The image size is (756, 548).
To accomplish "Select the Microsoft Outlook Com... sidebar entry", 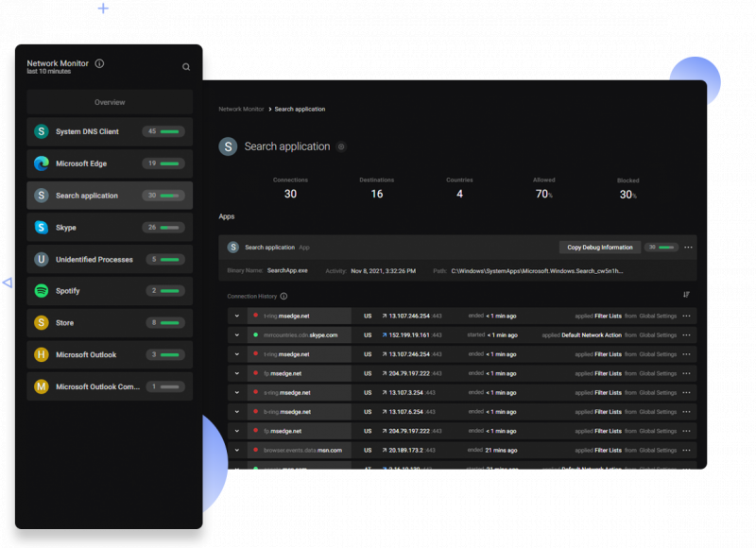I will click(110, 386).
